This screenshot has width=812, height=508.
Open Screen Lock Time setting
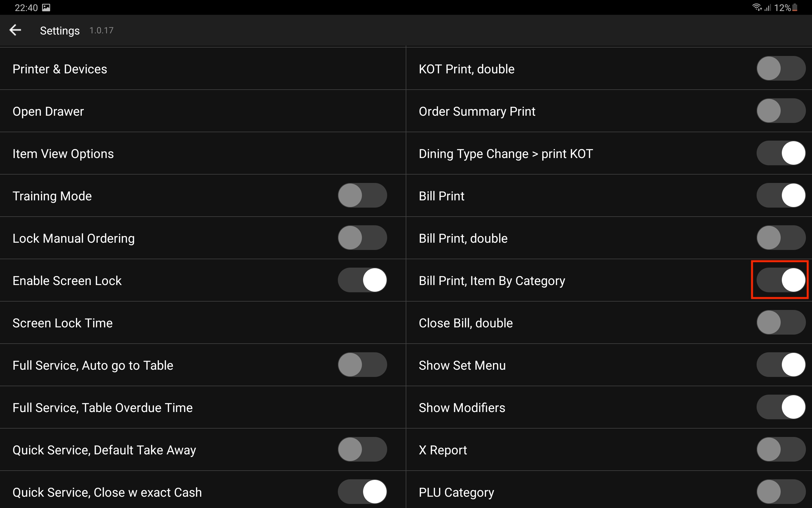62,323
